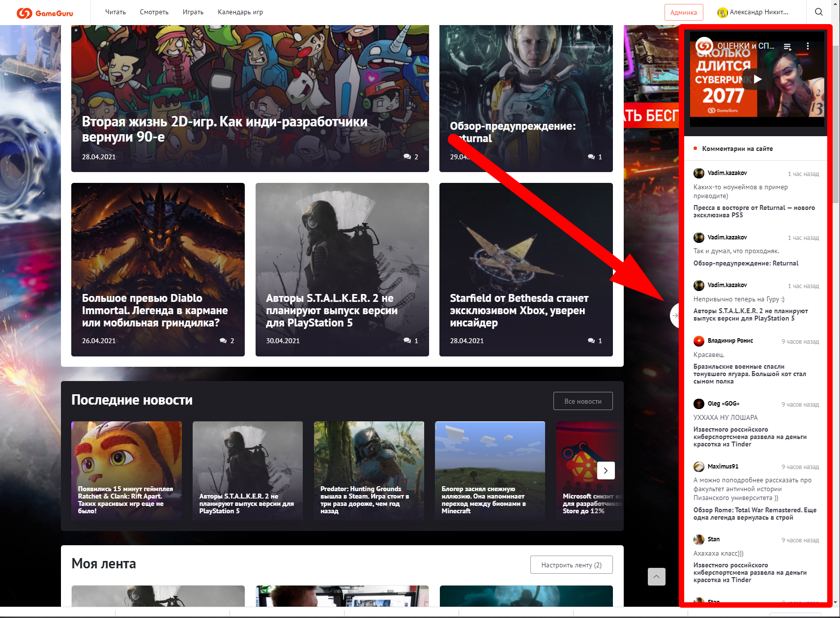This screenshot has width=840, height=618.
Task: Open the video's three-dot menu
Action: pos(808,46)
